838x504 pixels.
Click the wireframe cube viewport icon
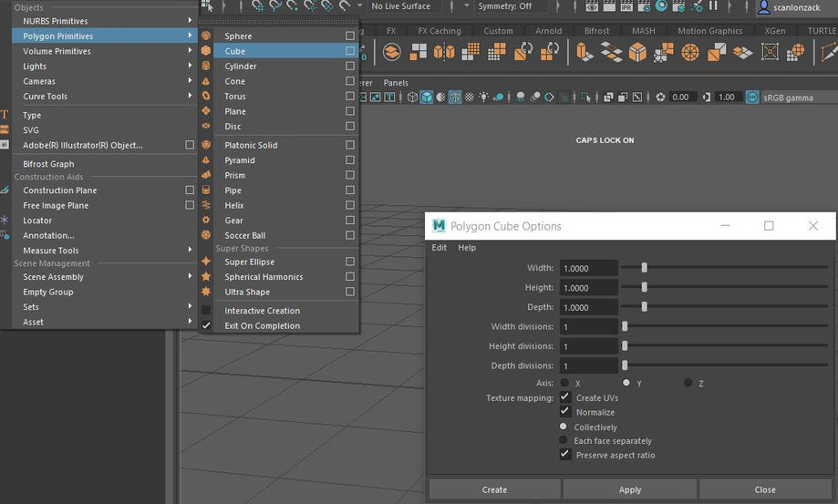[412, 98]
